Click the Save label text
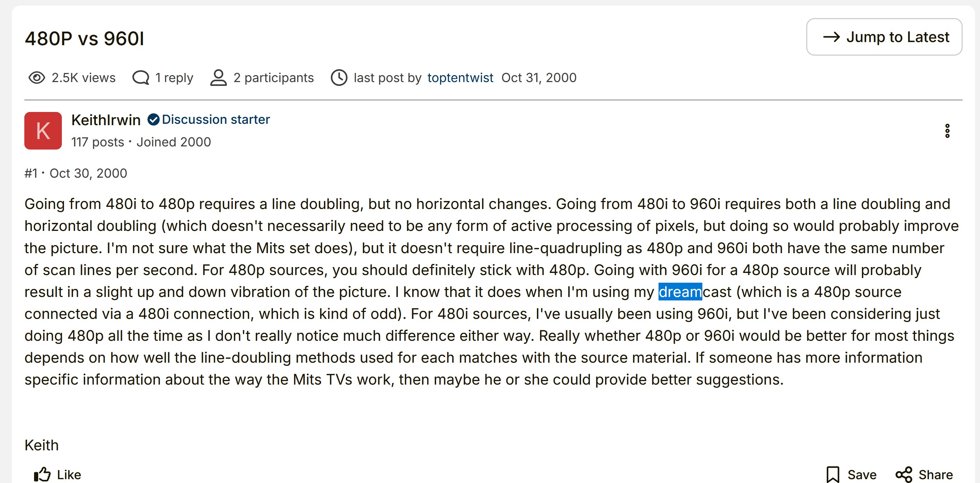The height and width of the screenshot is (483, 980). coord(862,475)
